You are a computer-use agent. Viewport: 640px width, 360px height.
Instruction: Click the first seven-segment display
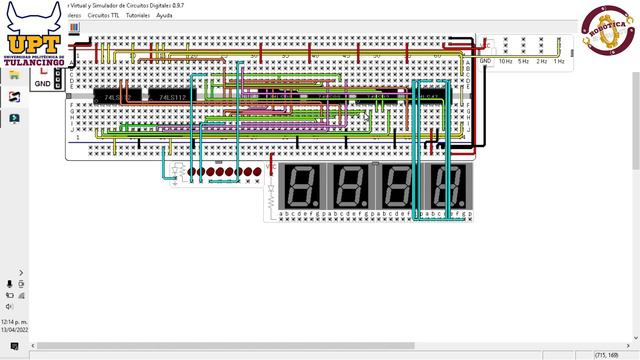click(x=302, y=186)
